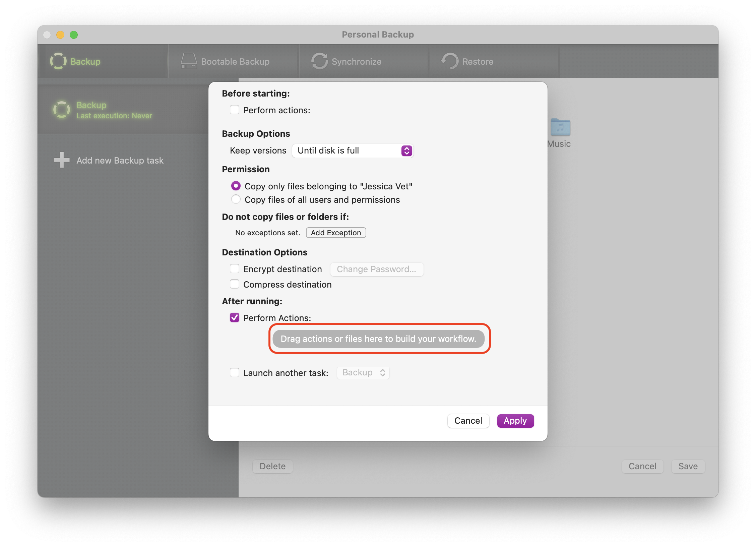Switch to the Restore tab
This screenshot has width=756, height=547.
[x=495, y=61]
